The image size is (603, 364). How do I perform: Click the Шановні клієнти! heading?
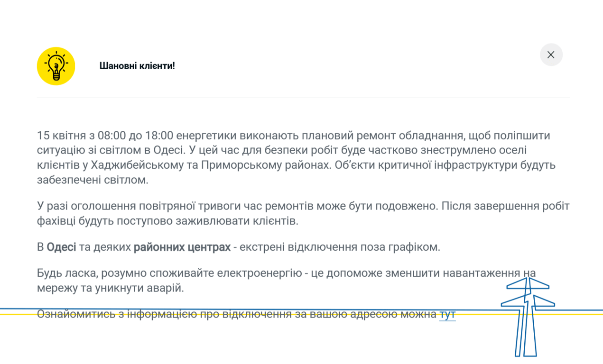coord(137,65)
